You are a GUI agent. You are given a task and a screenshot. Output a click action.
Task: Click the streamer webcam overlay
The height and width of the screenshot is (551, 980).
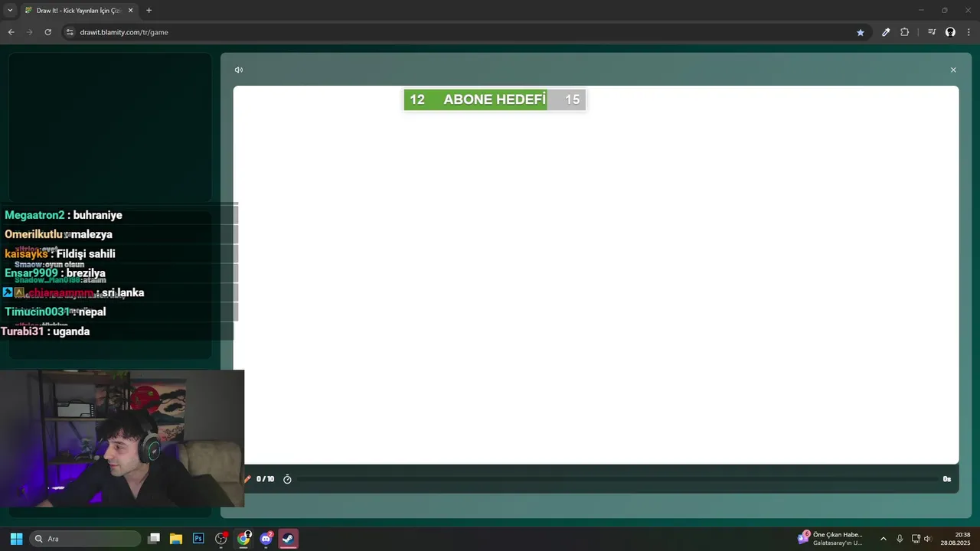[x=122, y=439]
